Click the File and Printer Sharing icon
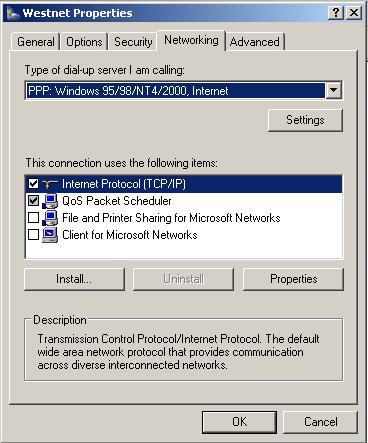 point(50,218)
